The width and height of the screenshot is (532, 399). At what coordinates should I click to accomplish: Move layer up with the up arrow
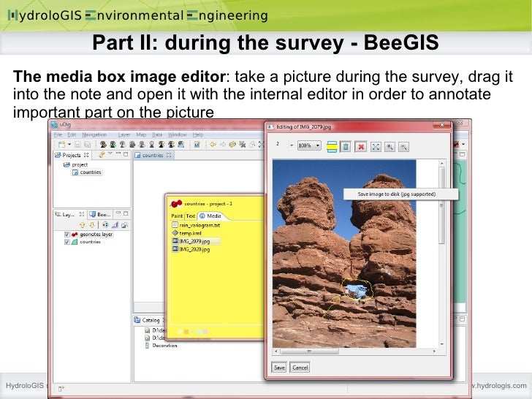click(82, 225)
